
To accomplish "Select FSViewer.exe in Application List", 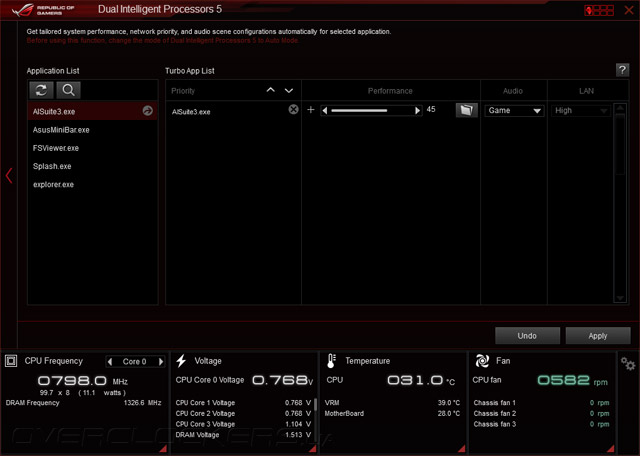I will click(93, 148).
